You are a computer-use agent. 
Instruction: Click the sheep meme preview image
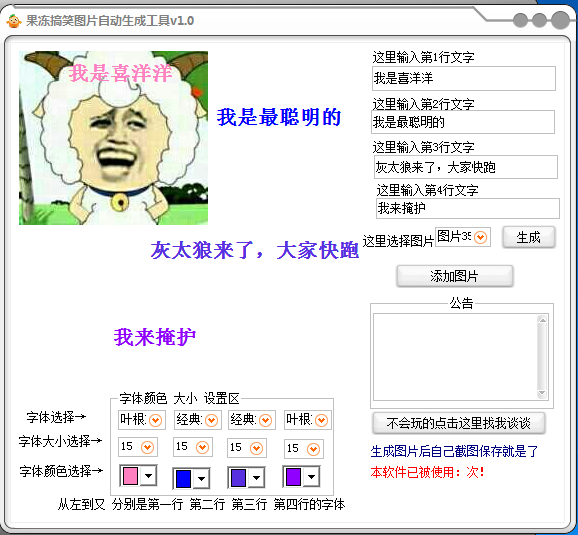coord(114,138)
